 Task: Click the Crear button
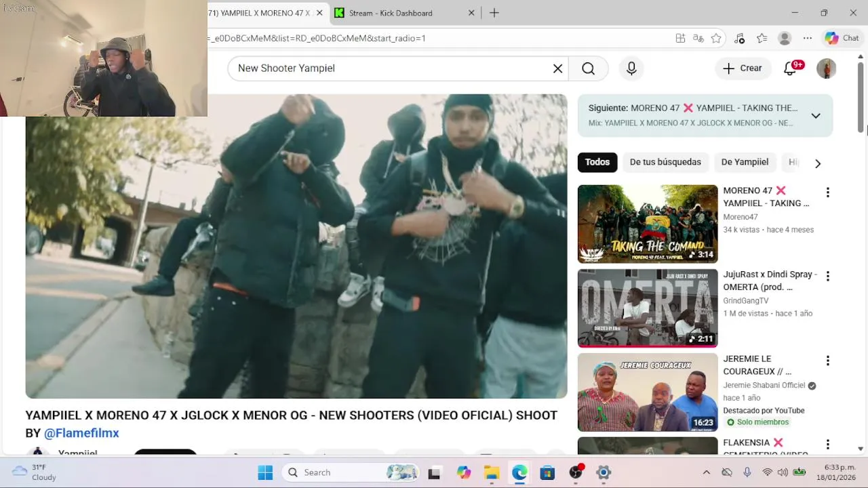click(743, 68)
